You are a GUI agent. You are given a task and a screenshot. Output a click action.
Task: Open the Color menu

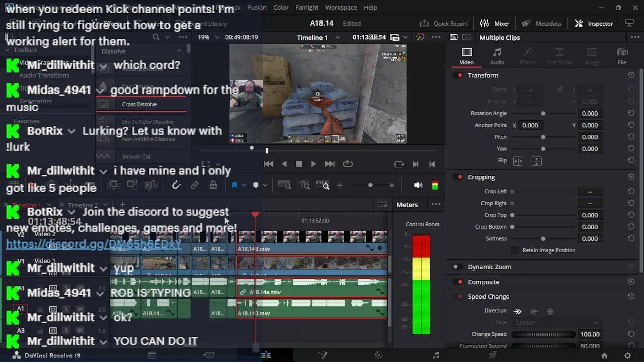(281, 8)
